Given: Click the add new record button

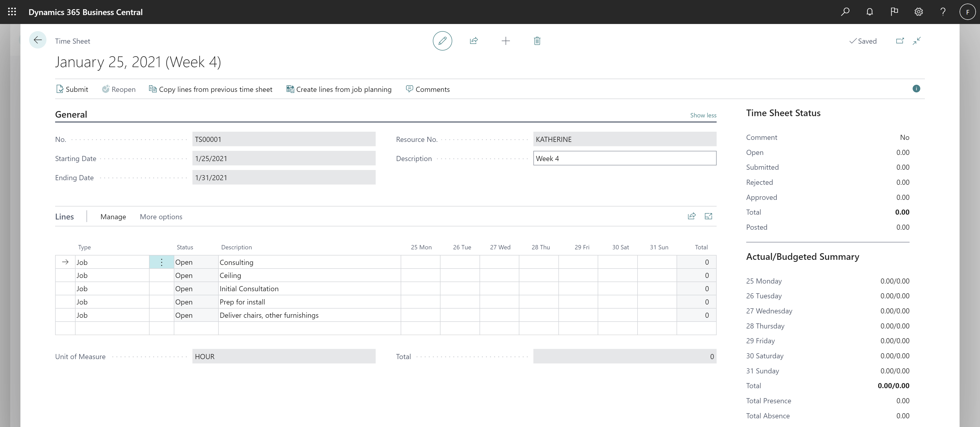Looking at the screenshot, I should (x=505, y=41).
